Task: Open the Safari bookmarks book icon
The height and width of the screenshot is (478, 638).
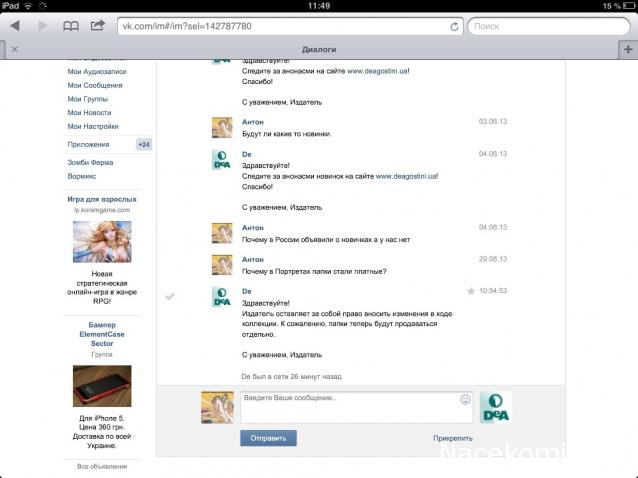Action: pos(71,25)
